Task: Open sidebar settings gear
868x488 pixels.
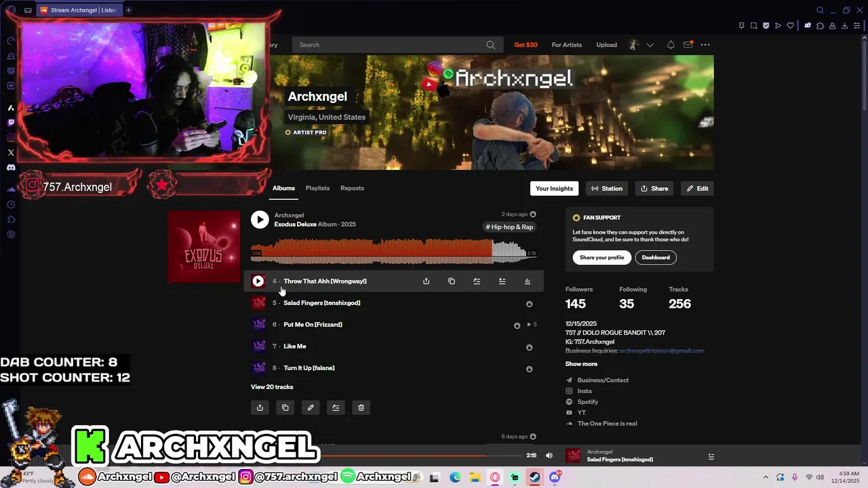Action: coord(11,235)
